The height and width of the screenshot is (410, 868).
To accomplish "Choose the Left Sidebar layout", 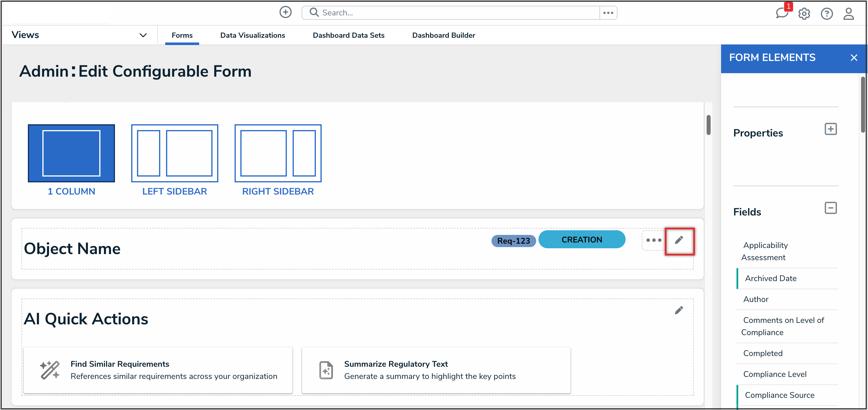I will [x=174, y=153].
